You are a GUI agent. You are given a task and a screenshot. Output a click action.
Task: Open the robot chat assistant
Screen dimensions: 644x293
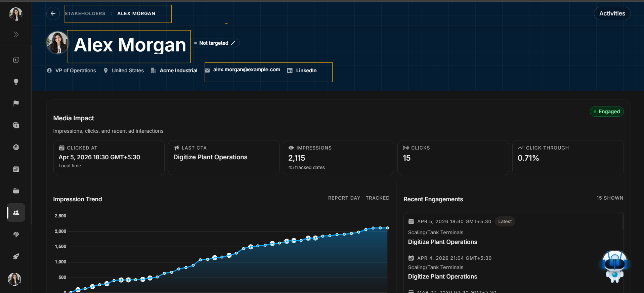(x=614, y=266)
